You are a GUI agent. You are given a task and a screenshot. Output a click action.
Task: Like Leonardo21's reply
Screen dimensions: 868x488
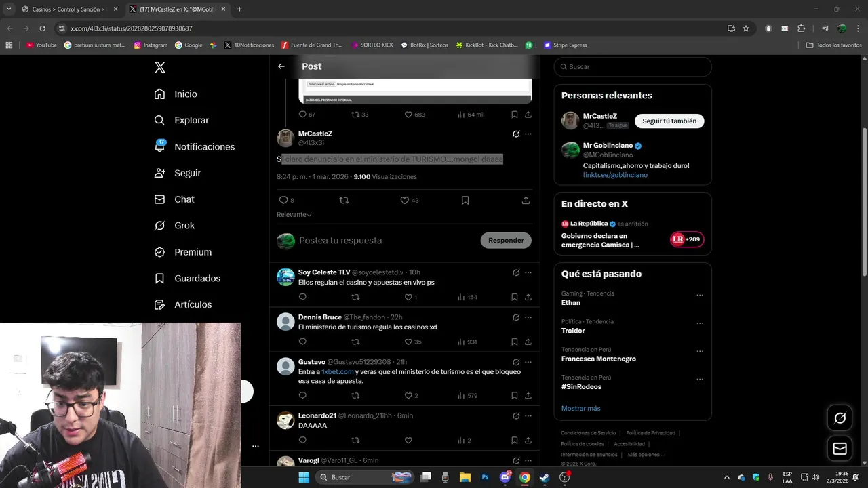tap(408, 440)
